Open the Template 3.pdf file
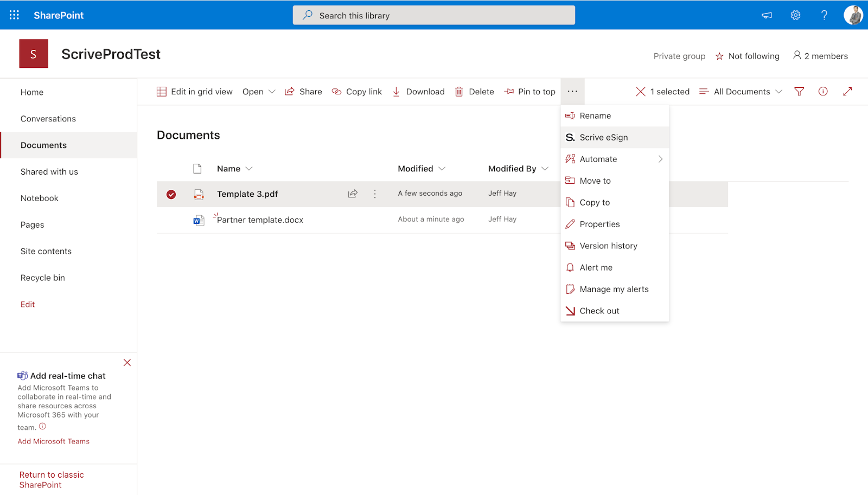The height and width of the screenshot is (495, 868). (x=247, y=194)
